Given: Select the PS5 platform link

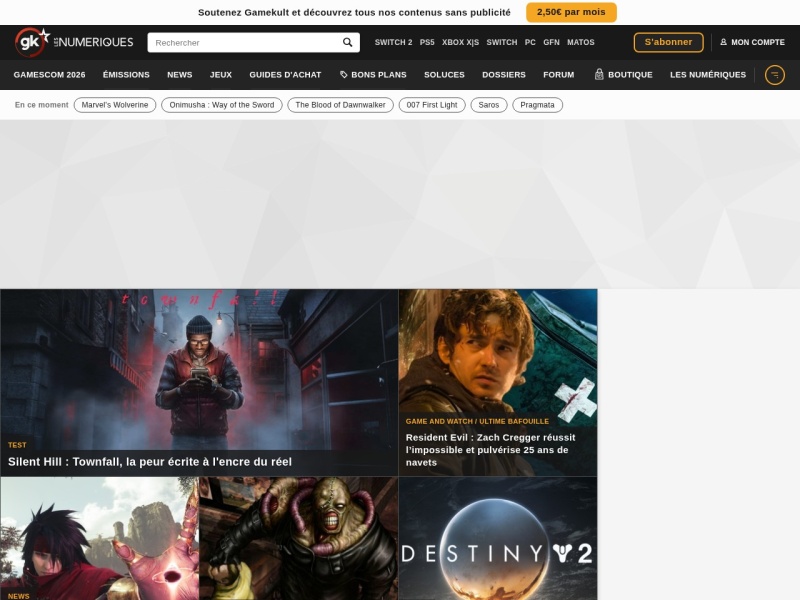Looking at the screenshot, I should [427, 42].
